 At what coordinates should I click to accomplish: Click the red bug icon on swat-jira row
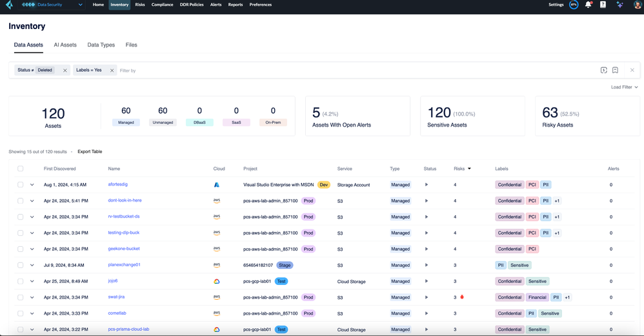[462, 297]
